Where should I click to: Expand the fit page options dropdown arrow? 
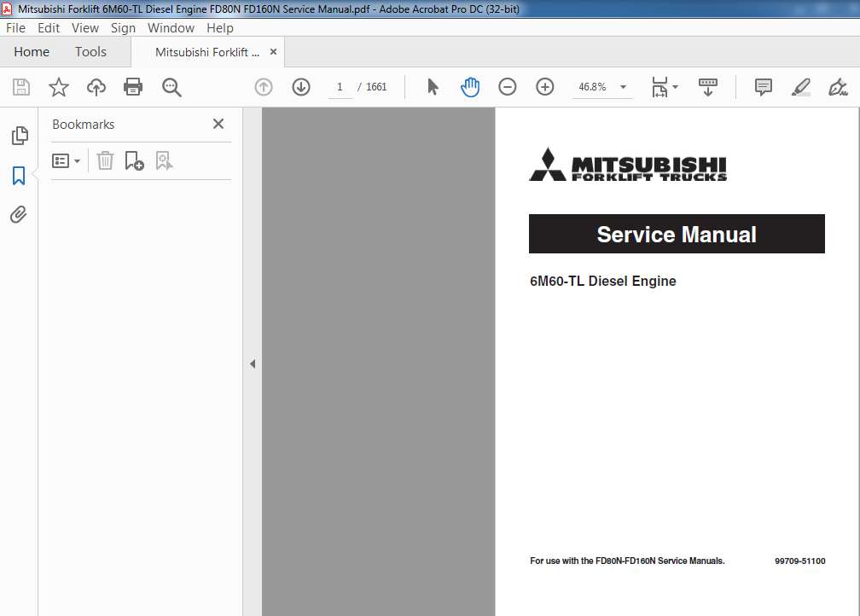point(675,87)
